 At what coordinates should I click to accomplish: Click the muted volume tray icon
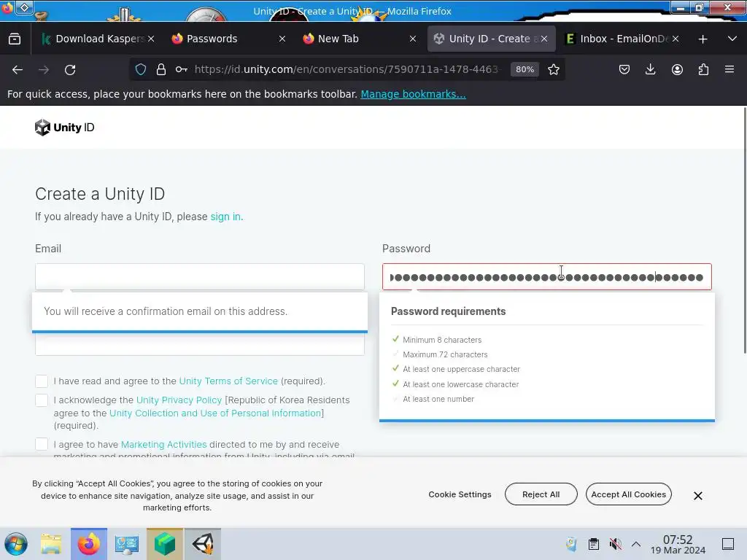[615, 544]
